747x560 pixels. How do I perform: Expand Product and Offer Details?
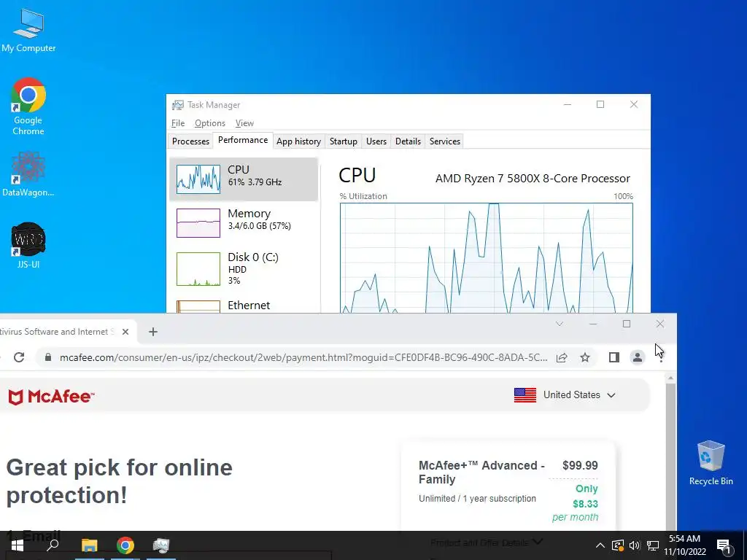click(x=487, y=542)
